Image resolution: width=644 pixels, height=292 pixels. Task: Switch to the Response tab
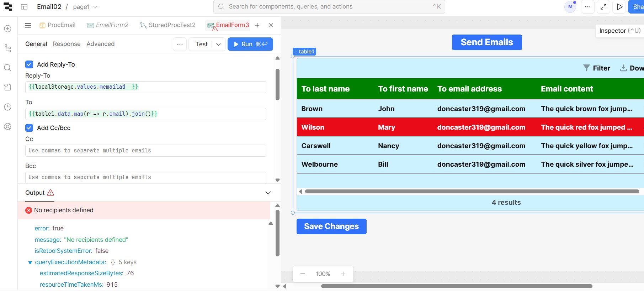pos(66,44)
